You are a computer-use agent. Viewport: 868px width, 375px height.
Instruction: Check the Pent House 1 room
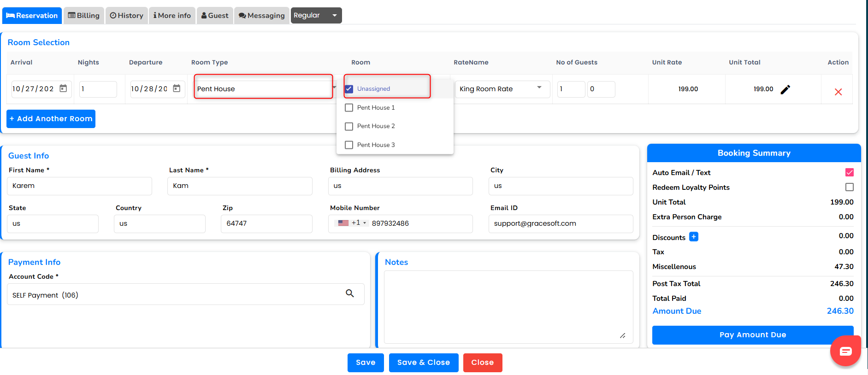pyautogui.click(x=349, y=108)
